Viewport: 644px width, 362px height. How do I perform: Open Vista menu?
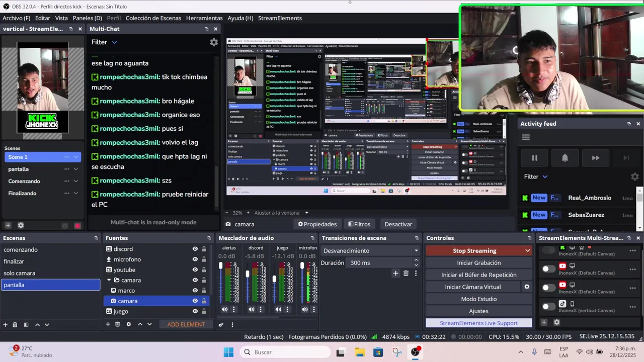click(61, 18)
